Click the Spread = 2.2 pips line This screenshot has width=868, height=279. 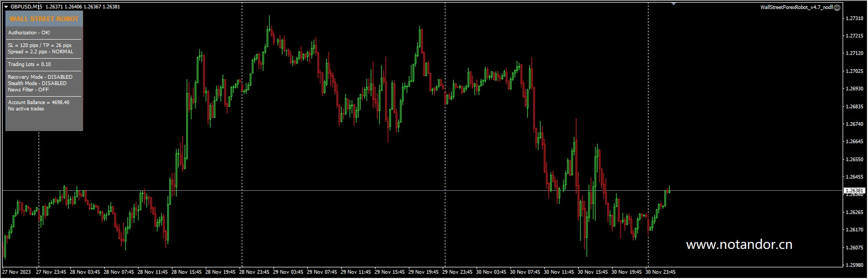pyautogui.click(x=40, y=52)
